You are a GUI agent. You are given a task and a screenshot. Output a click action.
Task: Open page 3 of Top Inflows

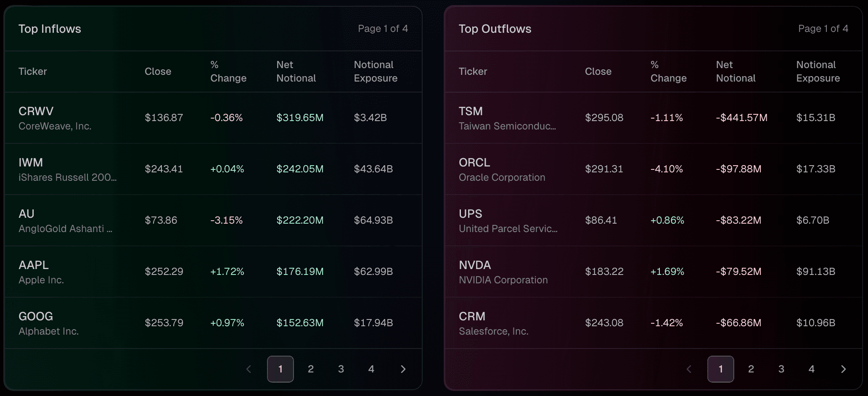tap(341, 369)
